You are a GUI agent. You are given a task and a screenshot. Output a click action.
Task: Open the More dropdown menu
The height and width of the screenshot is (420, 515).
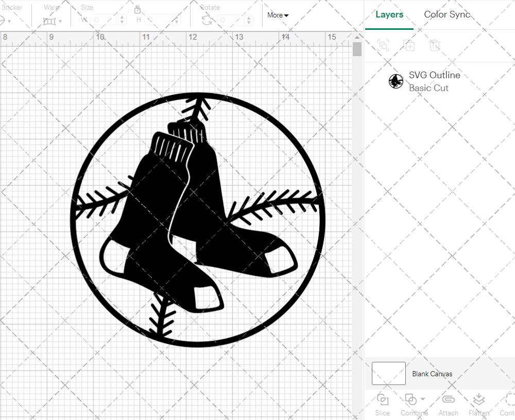[277, 15]
